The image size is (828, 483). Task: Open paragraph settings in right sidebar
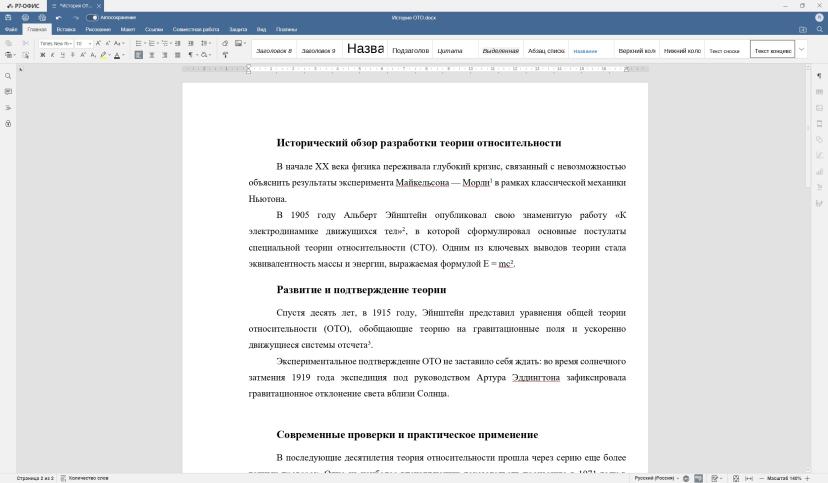point(819,76)
